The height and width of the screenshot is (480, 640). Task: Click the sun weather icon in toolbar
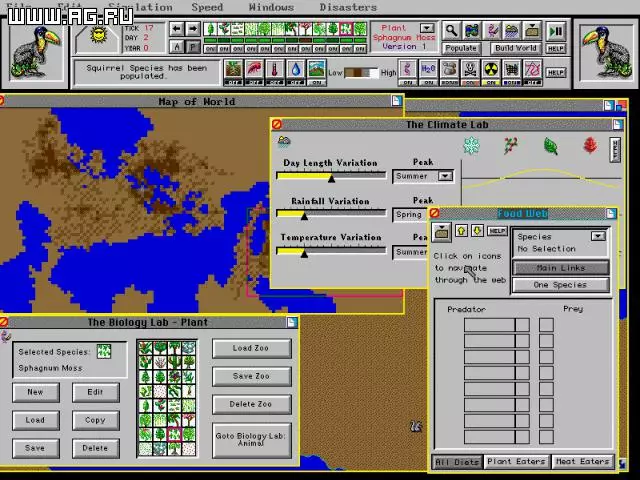[x=99, y=34]
